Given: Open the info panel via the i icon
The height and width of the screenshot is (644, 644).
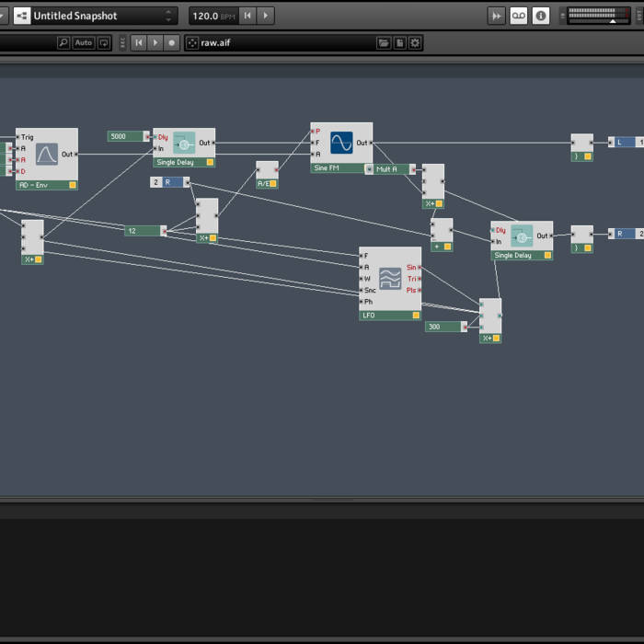Looking at the screenshot, I should (541, 16).
